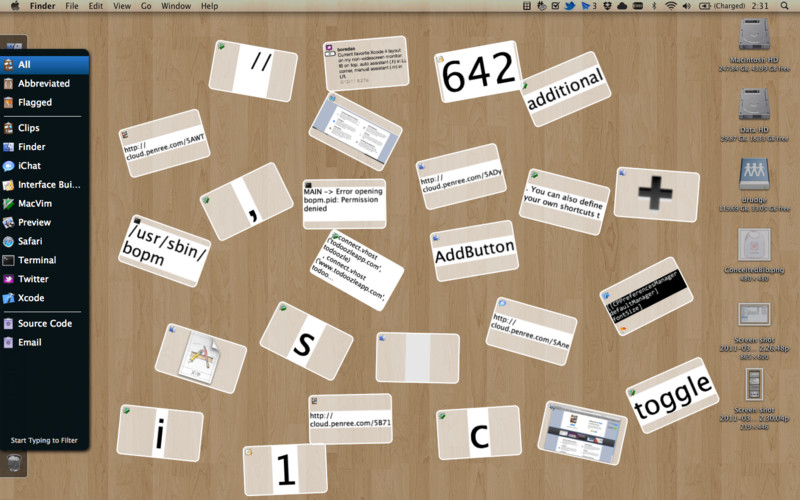The width and height of the screenshot is (800, 500).
Task: Click the Start Typing to Filter field
Action: click(x=44, y=440)
